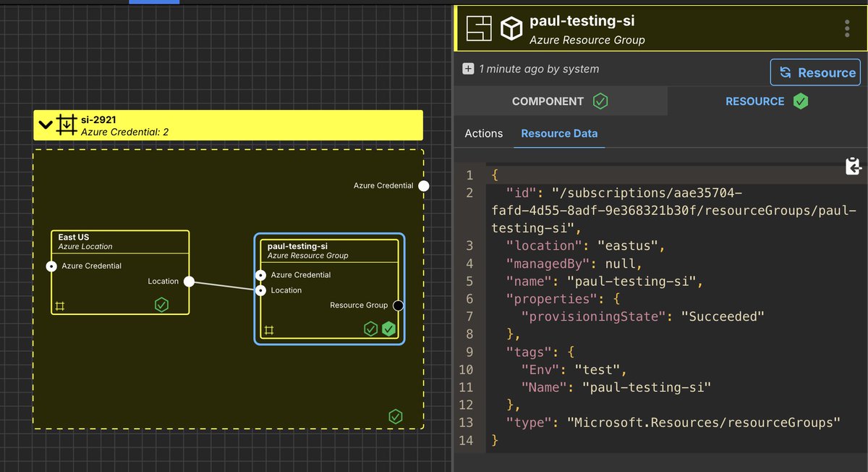Click paul-testing-si node's Azure Credential input socket
The image size is (868, 472).
coord(260,275)
